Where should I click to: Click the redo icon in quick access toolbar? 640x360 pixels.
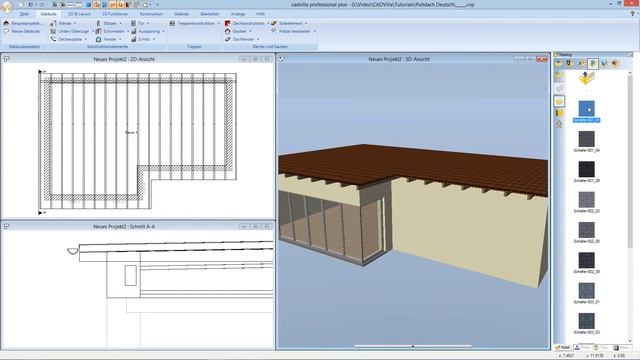tap(41, 5)
